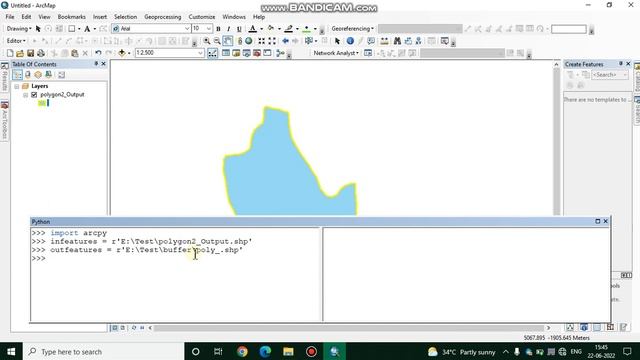This screenshot has width=640, height=360.
Task: Open ModelBuilder window icon
Action: [280, 53]
